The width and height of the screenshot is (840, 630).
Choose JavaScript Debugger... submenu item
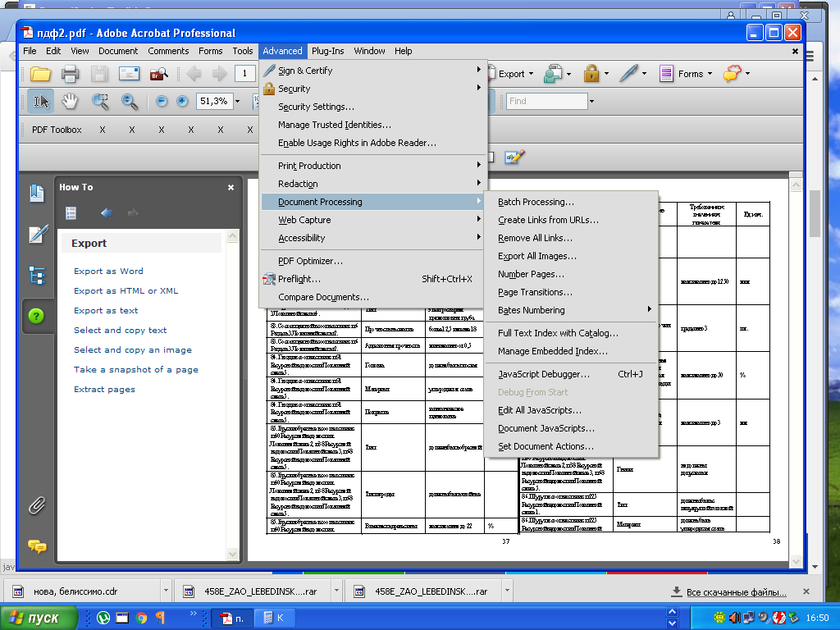571,374
